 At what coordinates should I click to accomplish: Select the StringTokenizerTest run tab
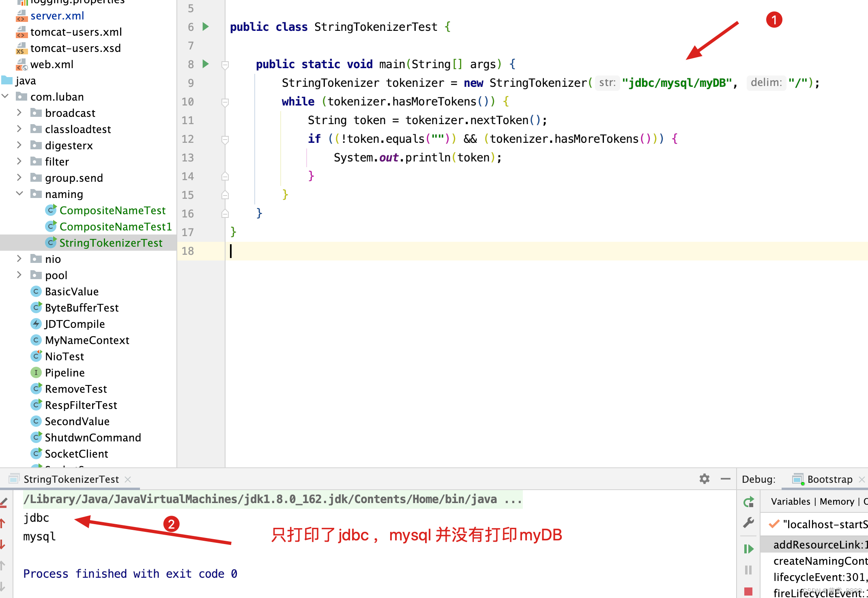(71, 479)
